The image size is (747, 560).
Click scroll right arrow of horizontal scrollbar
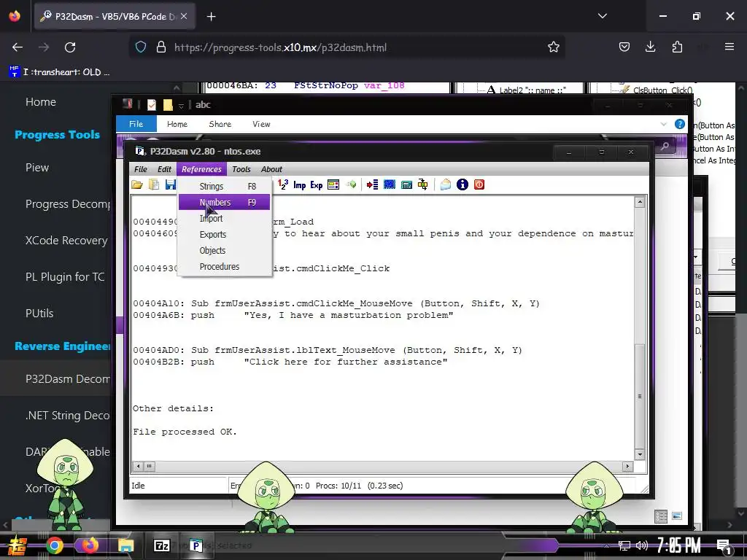point(627,466)
